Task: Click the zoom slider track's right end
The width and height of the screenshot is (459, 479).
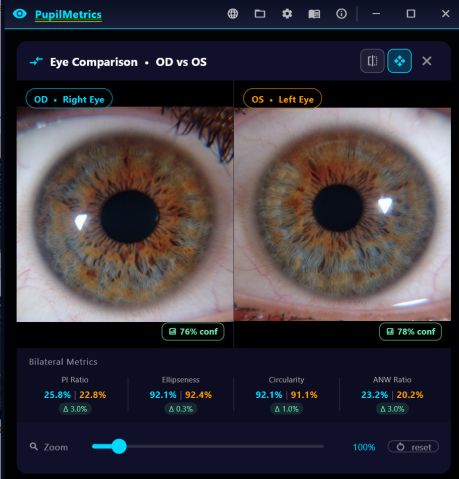Action: point(322,446)
